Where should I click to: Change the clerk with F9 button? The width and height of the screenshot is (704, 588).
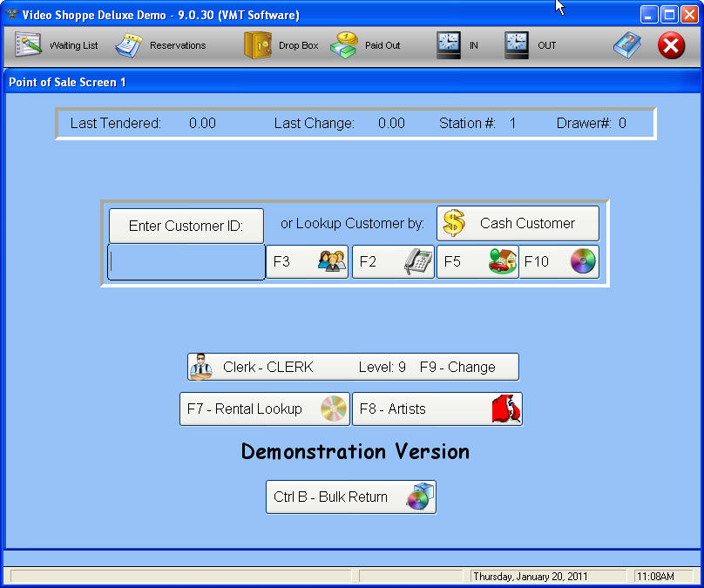353,367
